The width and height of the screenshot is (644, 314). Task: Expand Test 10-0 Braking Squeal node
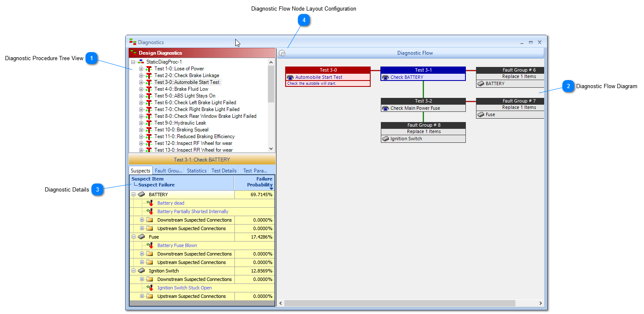(141, 130)
